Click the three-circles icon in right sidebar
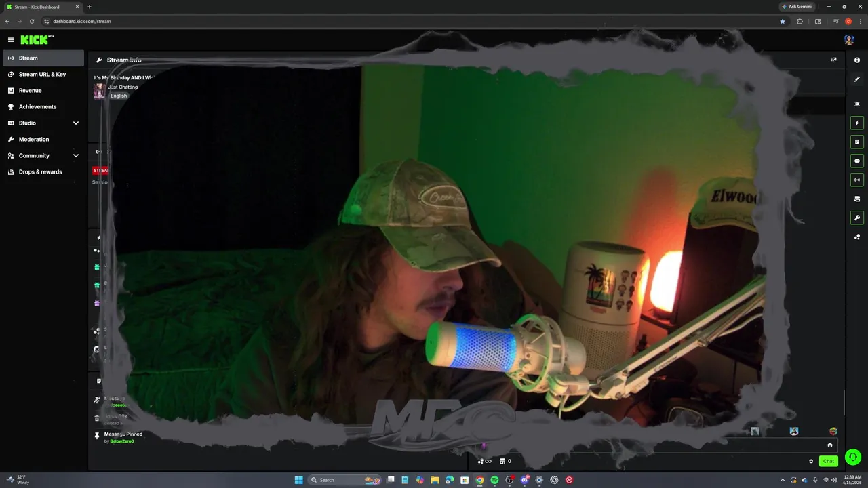 [x=857, y=237]
